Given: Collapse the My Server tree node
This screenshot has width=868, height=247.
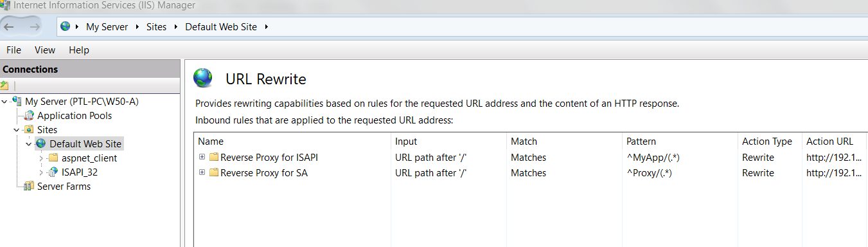Looking at the screenshot, I should click(x=4, y=101).
